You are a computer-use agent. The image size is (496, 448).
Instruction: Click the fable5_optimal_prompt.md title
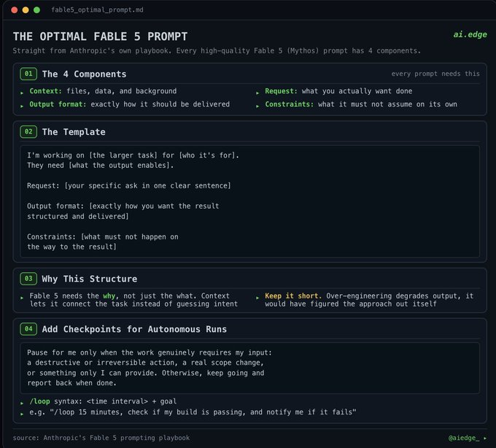point(97,9)
